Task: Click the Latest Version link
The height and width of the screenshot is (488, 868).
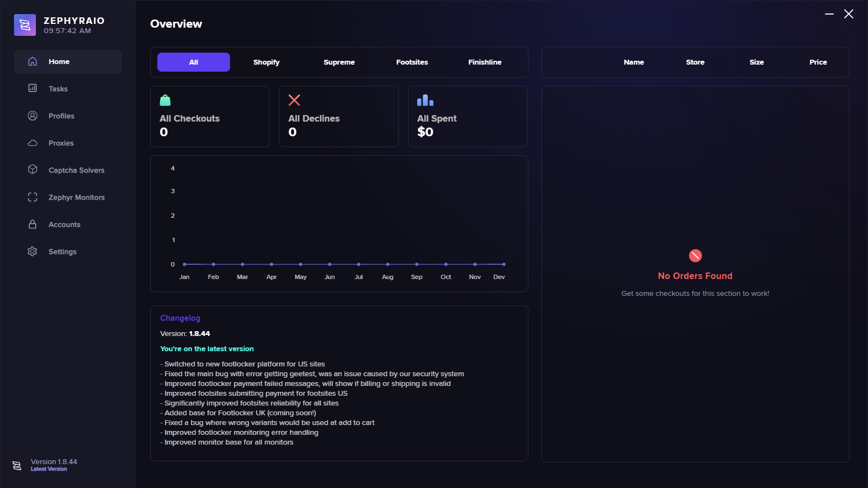Action: [x=49, y=469]
